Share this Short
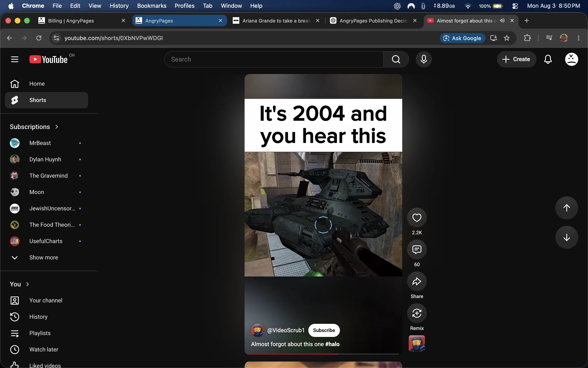The image size is (588, 368). pyautogui.click(x=417, y=281)
